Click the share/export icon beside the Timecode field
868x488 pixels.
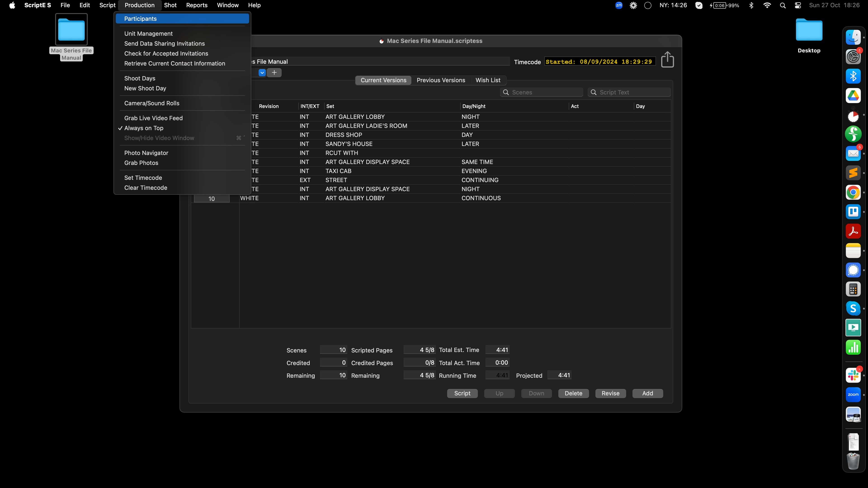click(667, 60)
